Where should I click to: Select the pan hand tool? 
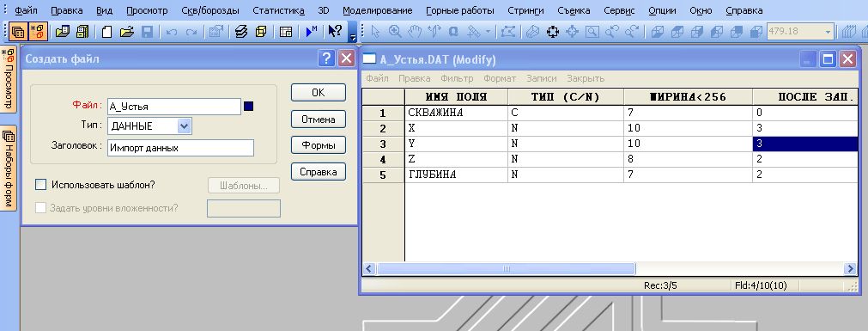pos(415,32)
